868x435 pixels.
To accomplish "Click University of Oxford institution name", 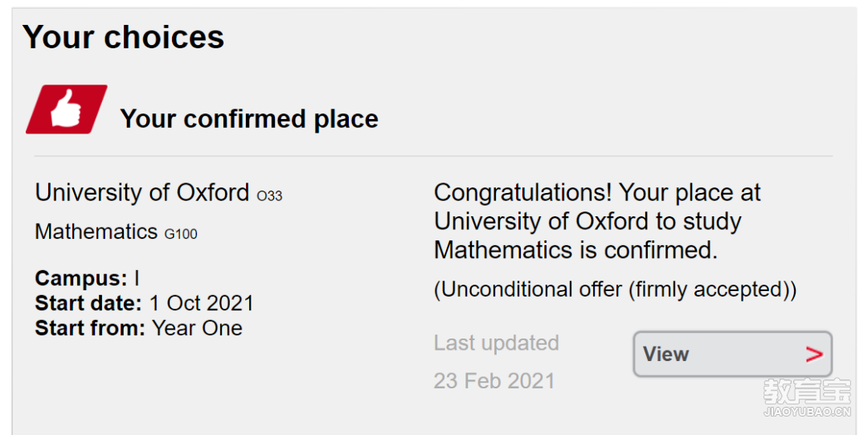I will tap(142, 193).
